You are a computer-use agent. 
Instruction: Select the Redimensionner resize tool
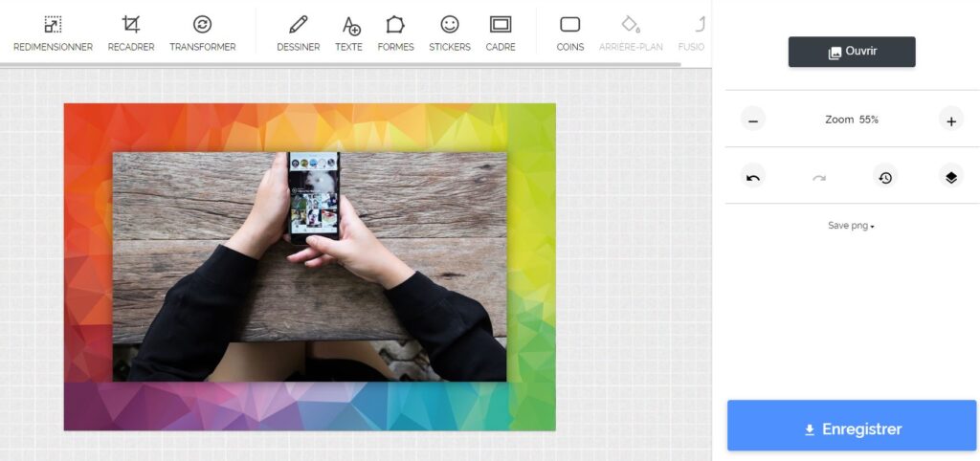[53, 33]
